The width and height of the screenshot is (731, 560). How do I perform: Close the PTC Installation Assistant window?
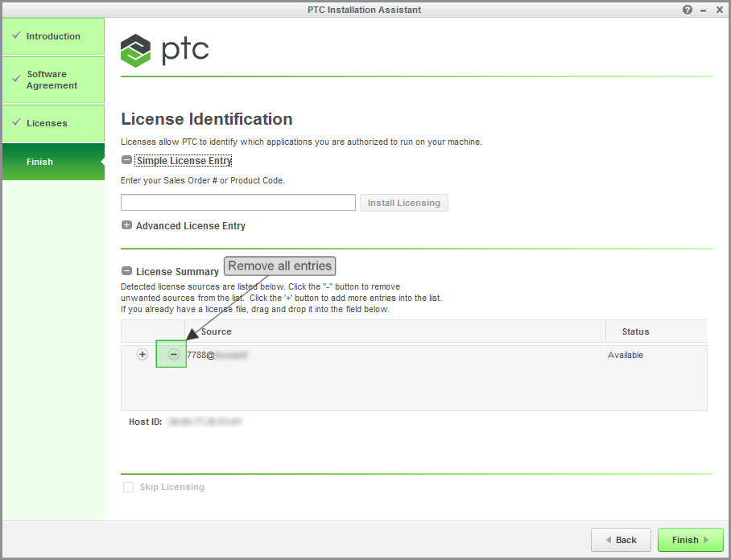[720, 10]
